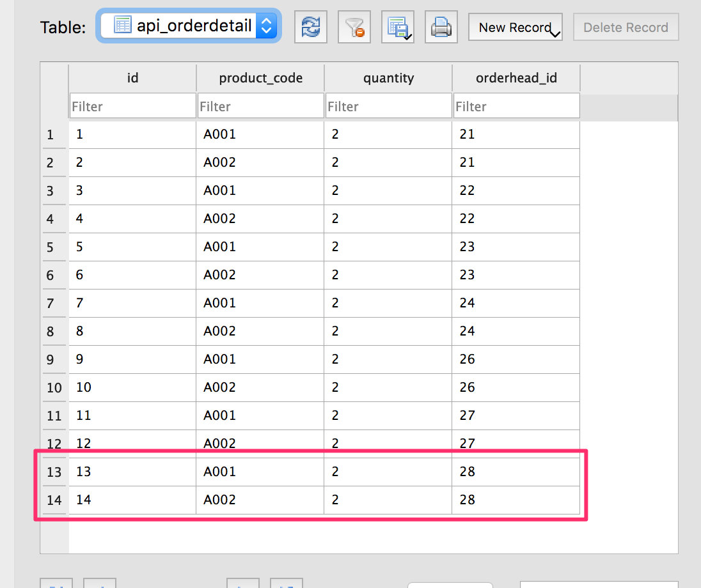701x588 pixels.
Task: Click the quantity column Filter box
Action: pyautogui.click(x=388, y=106)
